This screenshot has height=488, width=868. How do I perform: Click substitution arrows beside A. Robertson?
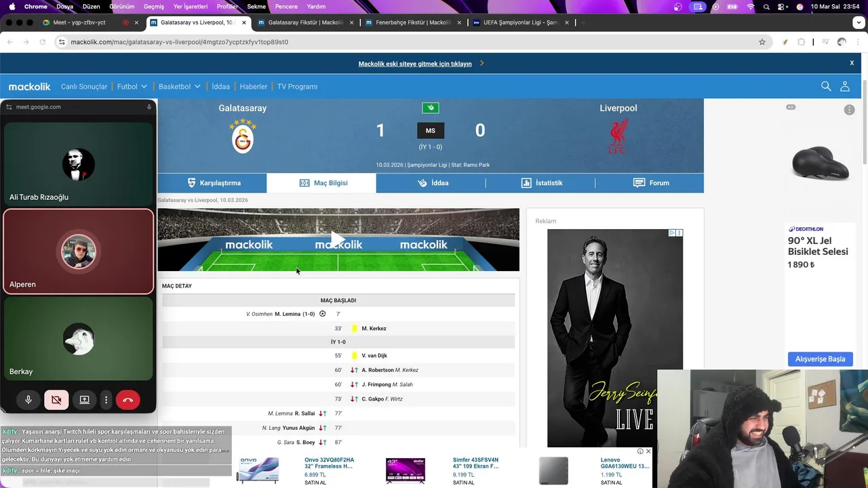click(354, 370)
